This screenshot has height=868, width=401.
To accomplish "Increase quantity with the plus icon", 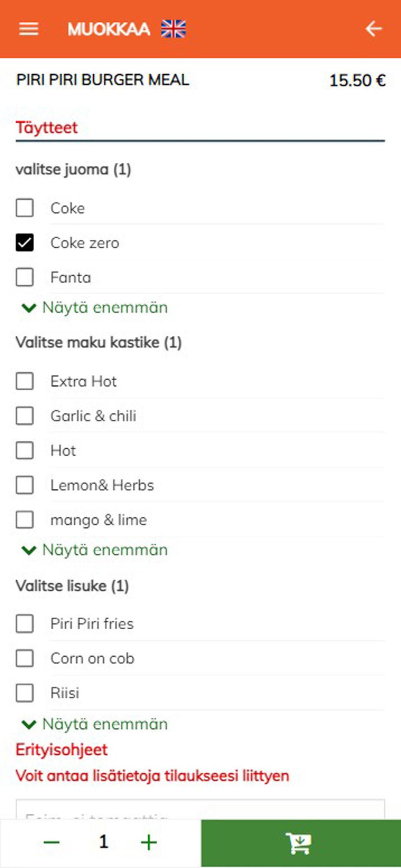I will tap(149, 842).
